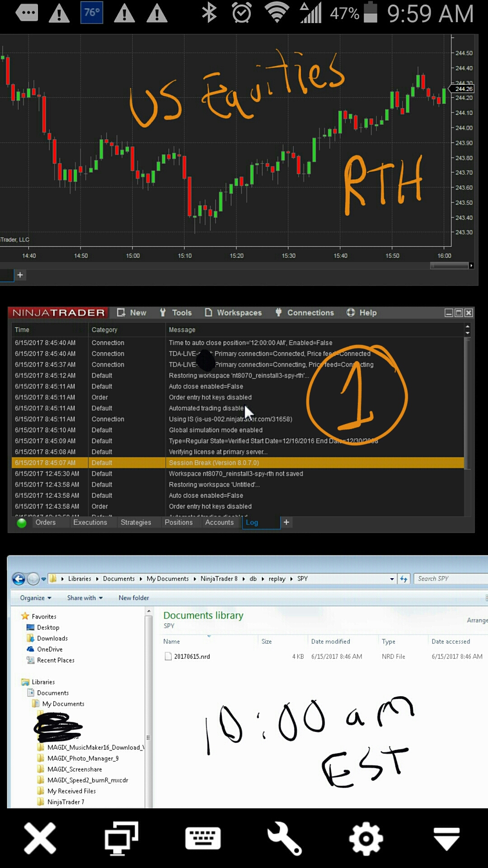
Task: Expand the address bar history dropdown arrow
Action: click(x=392, y=579)
